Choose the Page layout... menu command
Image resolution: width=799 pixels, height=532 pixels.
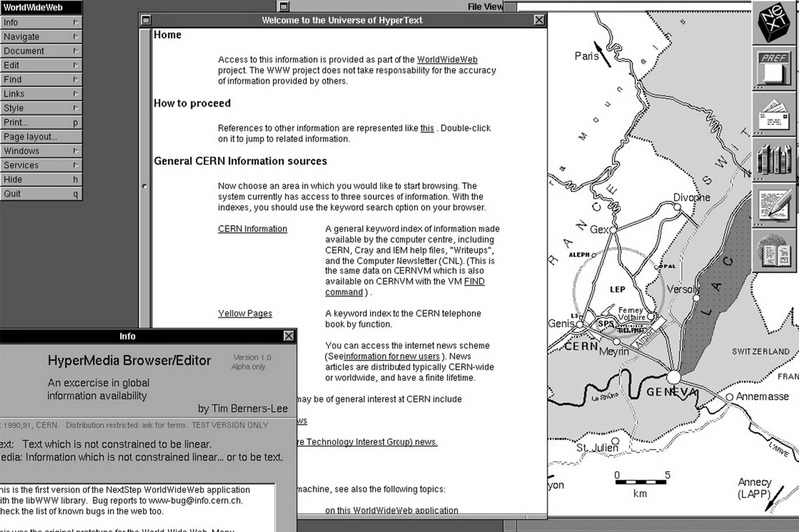coord(41,137)
